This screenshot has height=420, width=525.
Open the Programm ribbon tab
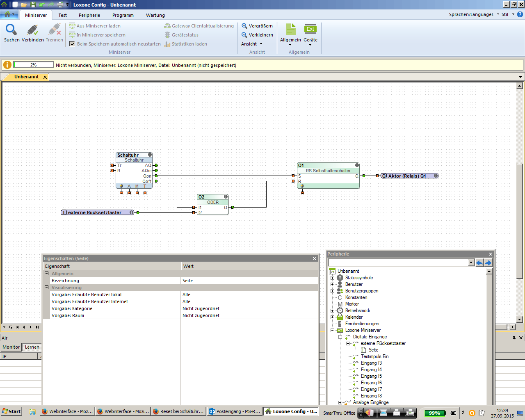pos(123,15)
